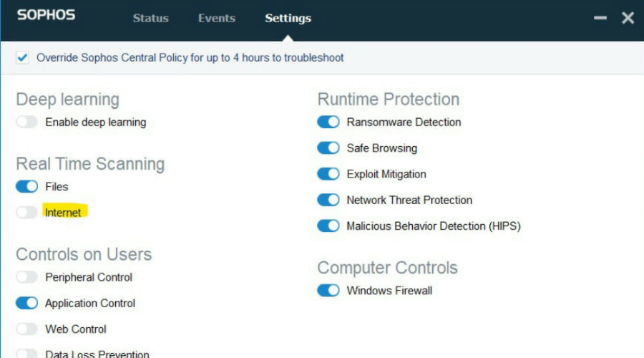Turn off Safe Browsing
Image resolution: width=644 pixels, height=358 pixels.
click(x=328, y=148)
